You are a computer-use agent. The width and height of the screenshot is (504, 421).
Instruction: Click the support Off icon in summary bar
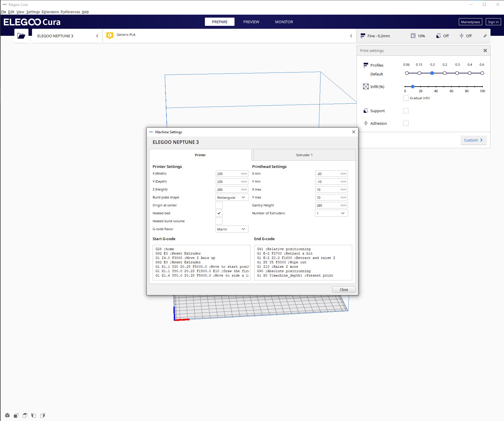click(x=439, y=36)
